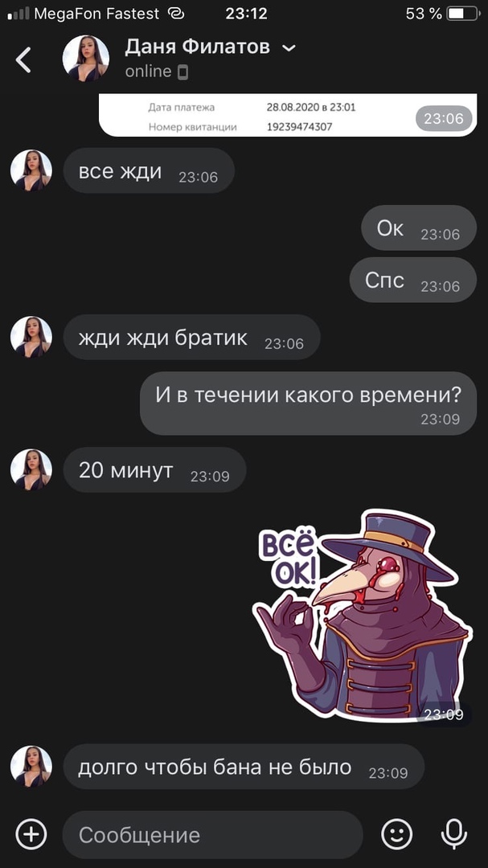Viewport: 488px width, 868px height.
Task: Expand dropdown arrow next to Даня Филатов
Action: point(289,48)
